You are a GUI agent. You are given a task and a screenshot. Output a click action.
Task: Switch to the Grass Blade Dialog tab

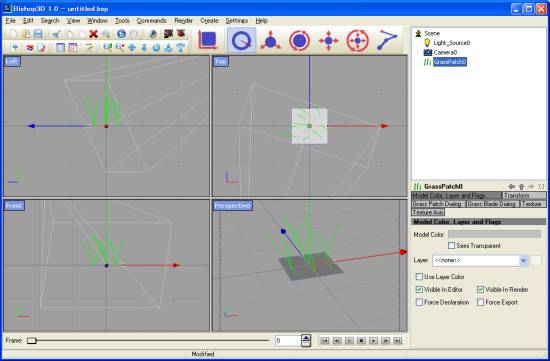(x=492, y=204)
